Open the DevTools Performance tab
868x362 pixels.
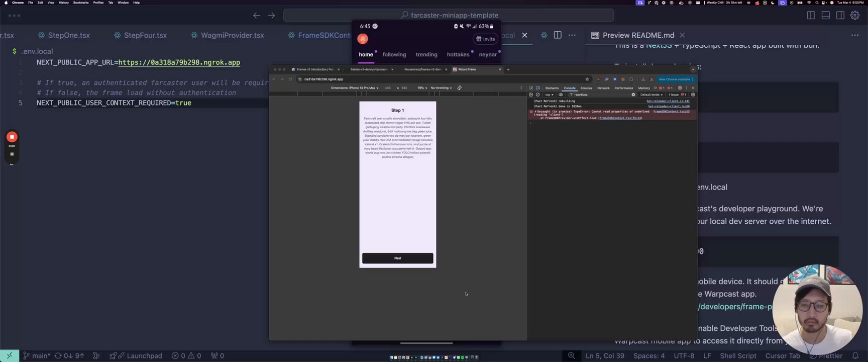pos(624,88)
